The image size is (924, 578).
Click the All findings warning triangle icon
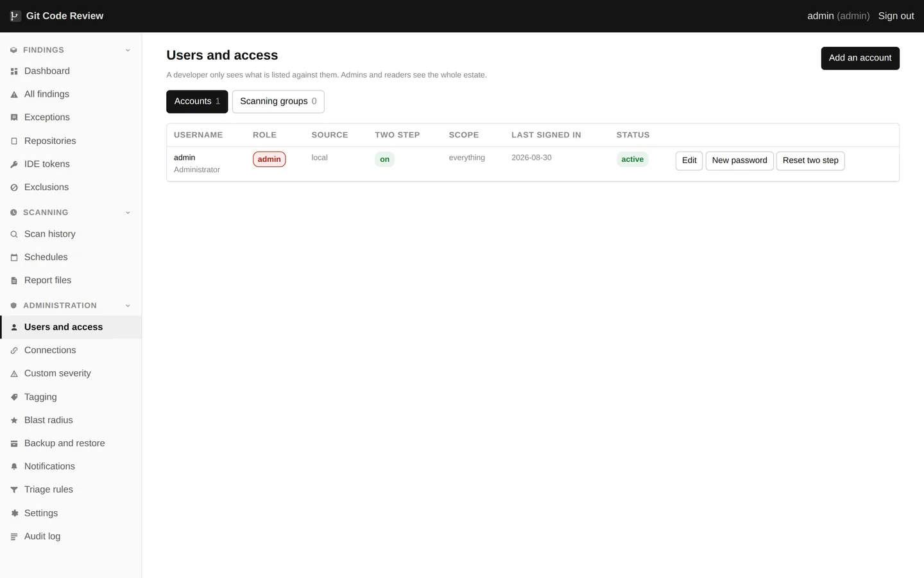pyautogui.click(x=14, y=94)
